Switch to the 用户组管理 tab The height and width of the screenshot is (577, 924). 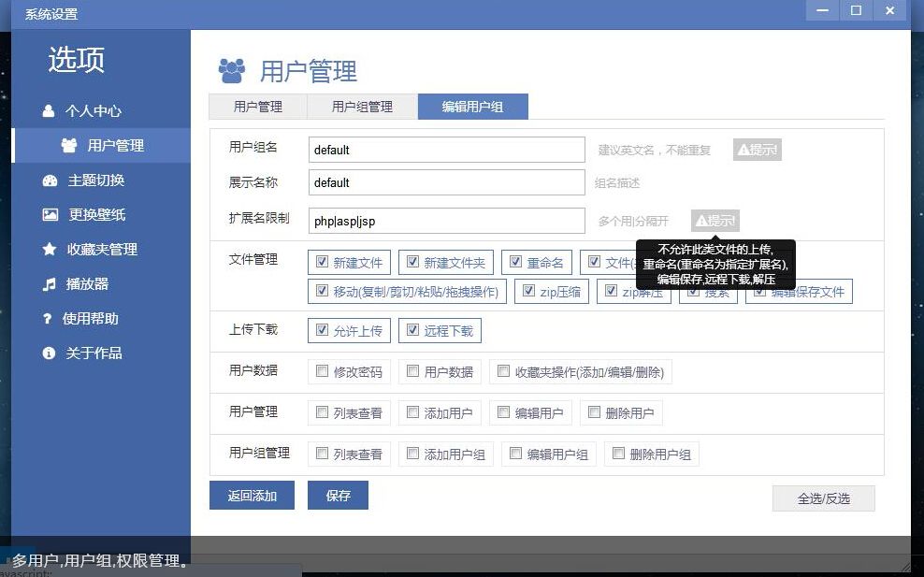coord(362,106)
